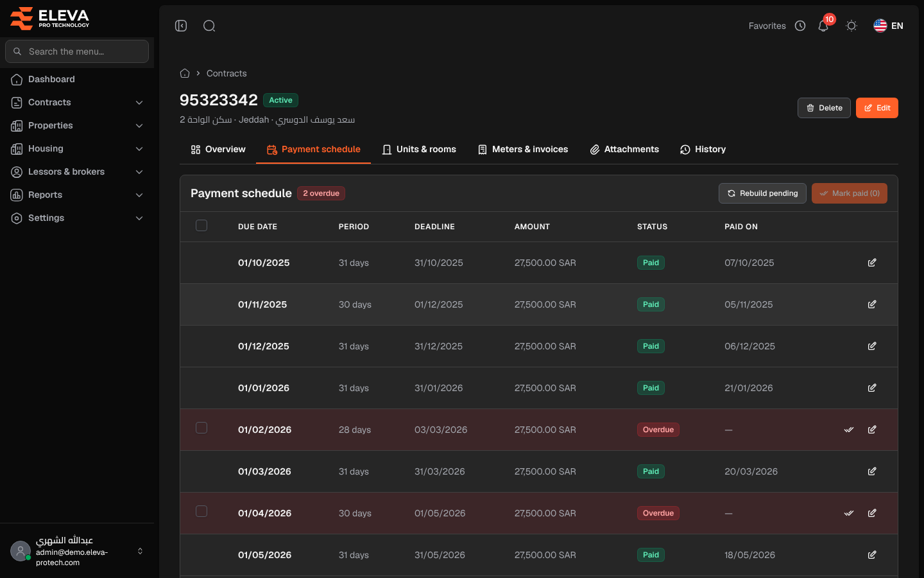The height and width of the screenshot is (578, 924).
Task: Click the user avatar in sidebar footer
Action: tap(21, 551)
